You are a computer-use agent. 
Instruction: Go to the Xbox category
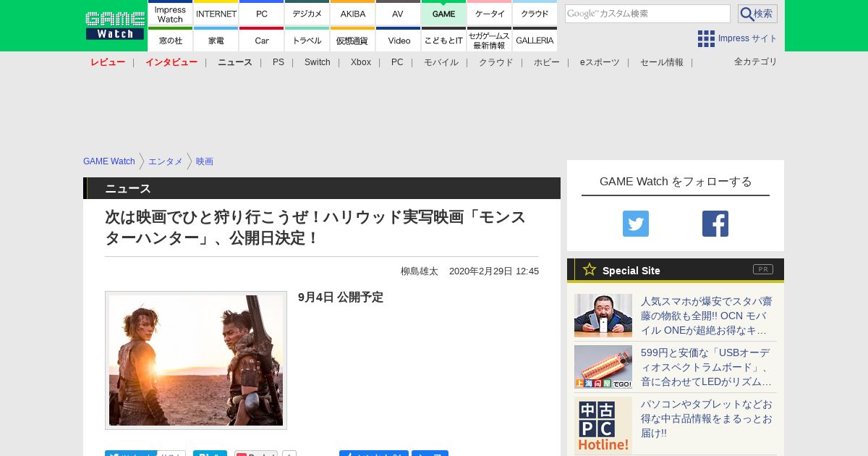[361, 62]
